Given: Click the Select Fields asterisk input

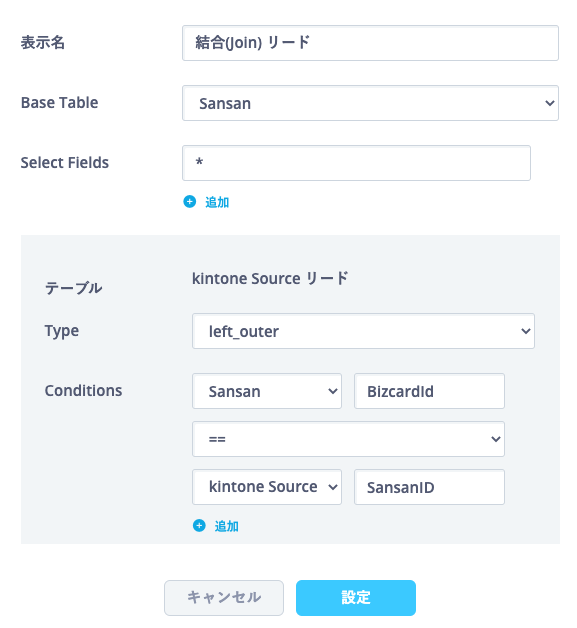Looking at the screenshot, I should coord(356,163).
